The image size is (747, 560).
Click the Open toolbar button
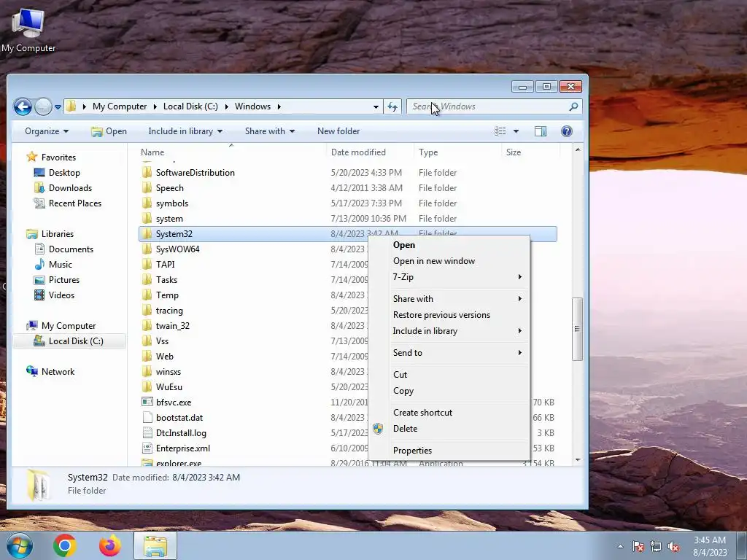(109, 131)
